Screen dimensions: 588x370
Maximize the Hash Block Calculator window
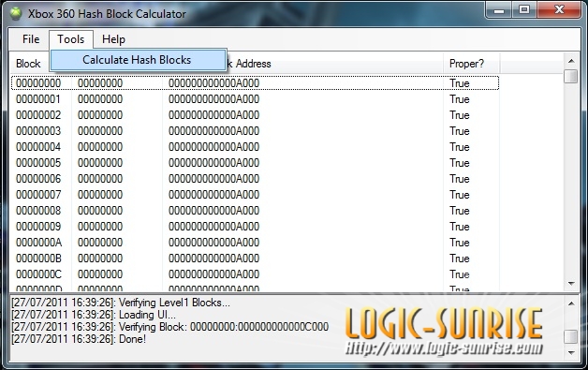click(524, 9)
